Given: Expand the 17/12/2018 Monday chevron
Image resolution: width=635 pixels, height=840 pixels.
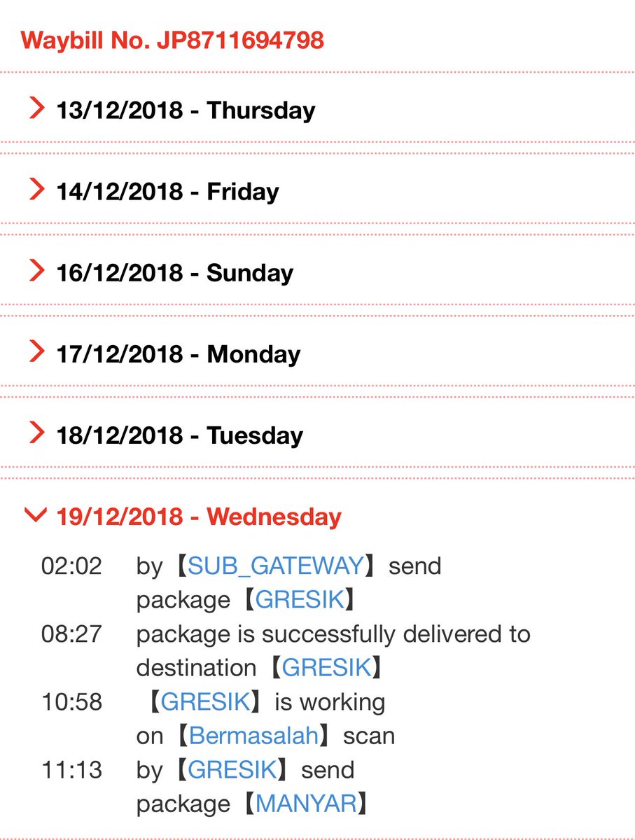Looking at the screenshot, I should [36, 353].
